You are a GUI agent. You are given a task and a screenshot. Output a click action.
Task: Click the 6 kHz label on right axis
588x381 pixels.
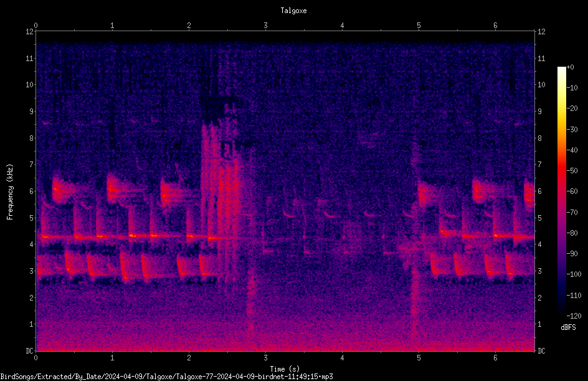tap(539, 191)
